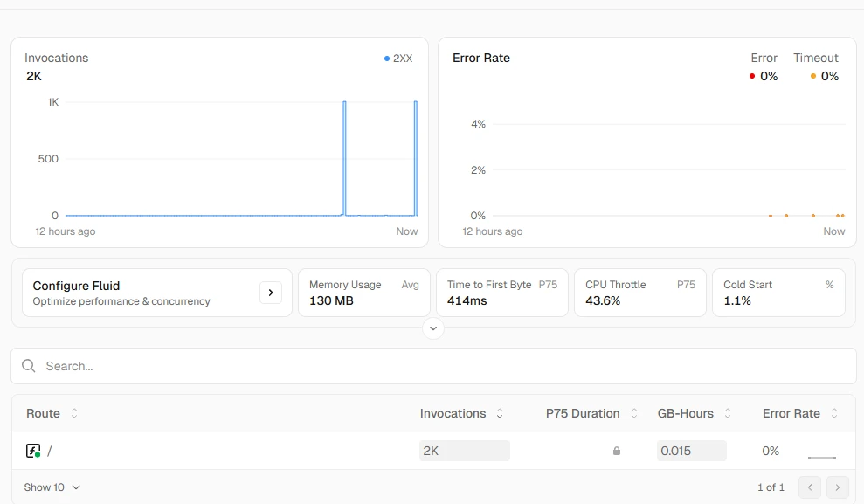The height and width of the screenshot is (504, 864).
Task: Click the 2K invocations cell for route /
Action: coord(465,451)
